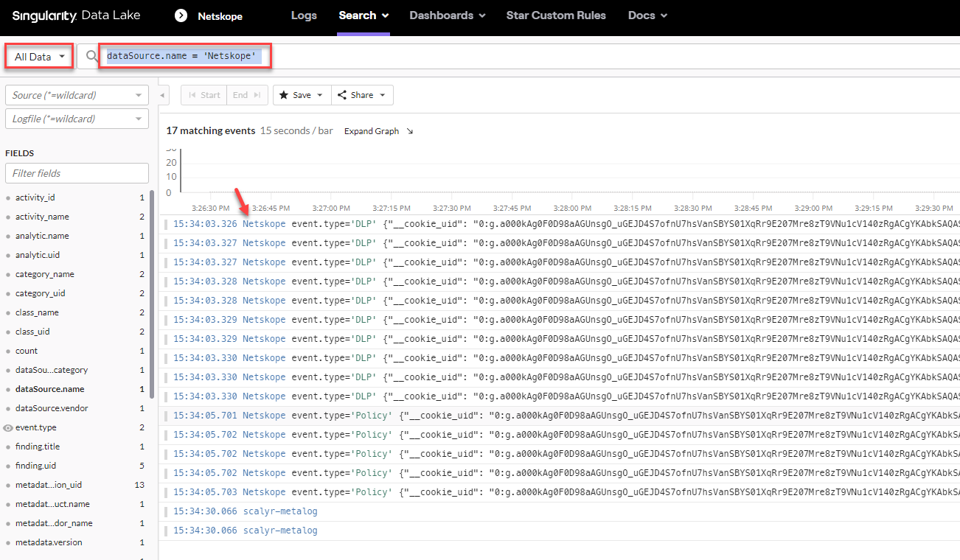
Task: Open the All Data dropdown
Action: tap(40, 57)
